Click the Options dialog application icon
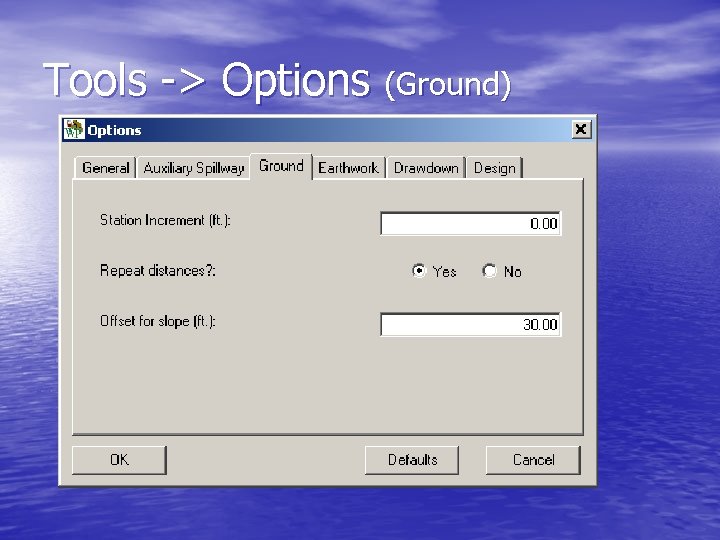720x540 pixels. click(74, 129)
